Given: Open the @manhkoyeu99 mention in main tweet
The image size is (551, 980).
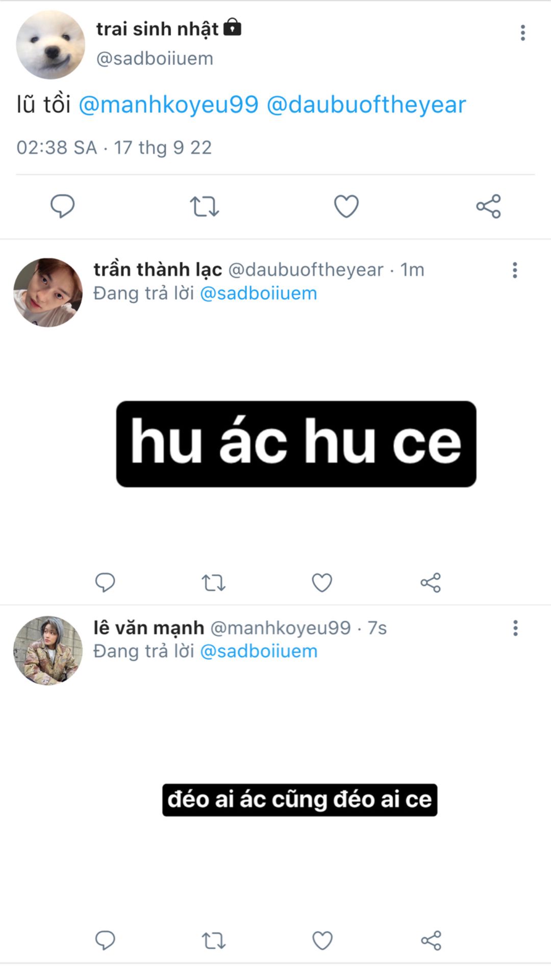Looking at the screenshot, I should click(168, 105).
